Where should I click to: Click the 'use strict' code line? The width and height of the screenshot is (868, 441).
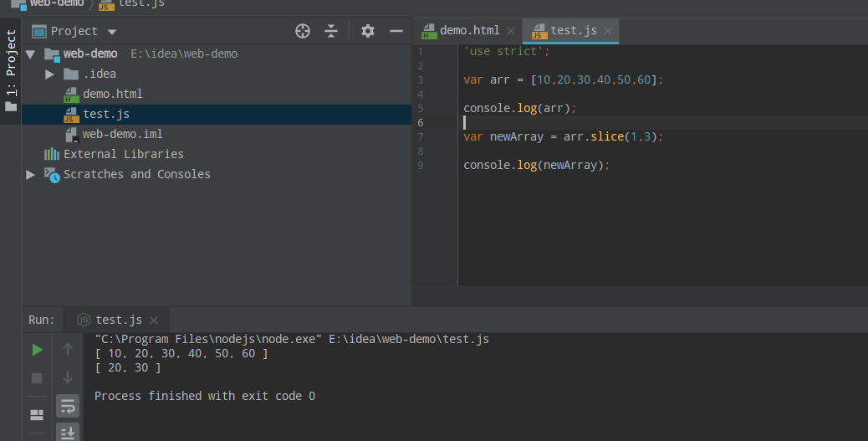click(507, 51)
